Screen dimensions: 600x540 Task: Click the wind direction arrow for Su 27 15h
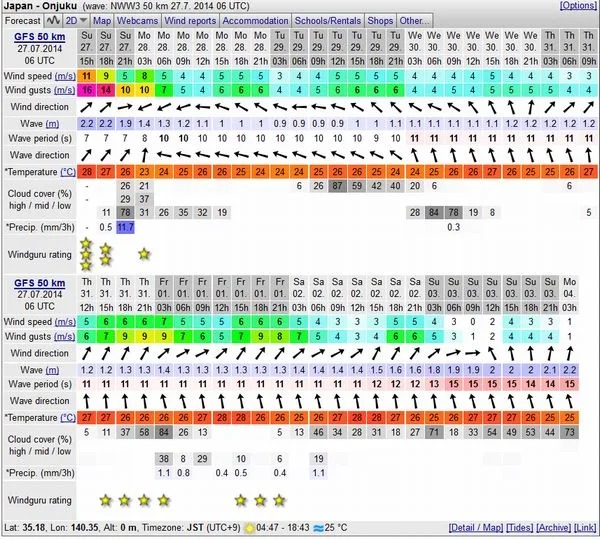[x=86, y=107]
